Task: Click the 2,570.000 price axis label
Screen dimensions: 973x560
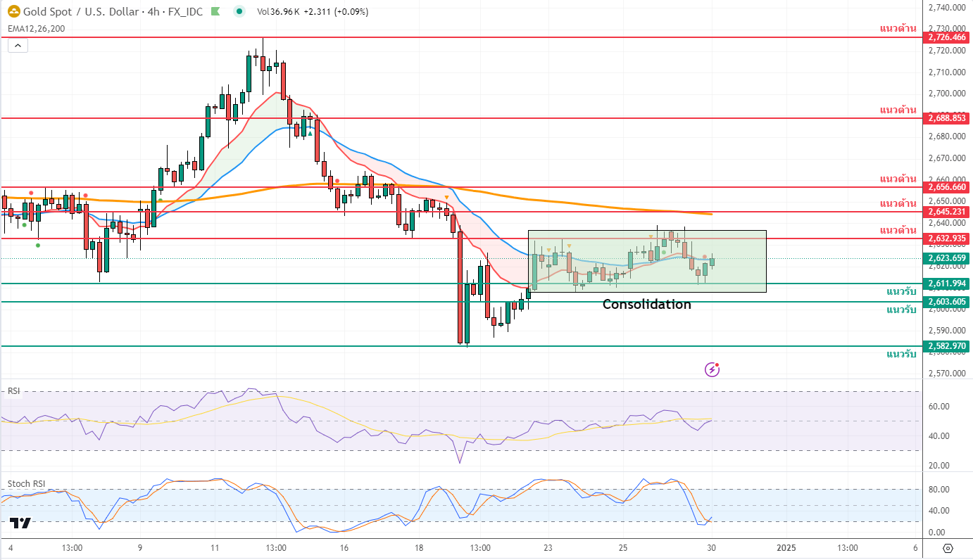Action: 946,374
